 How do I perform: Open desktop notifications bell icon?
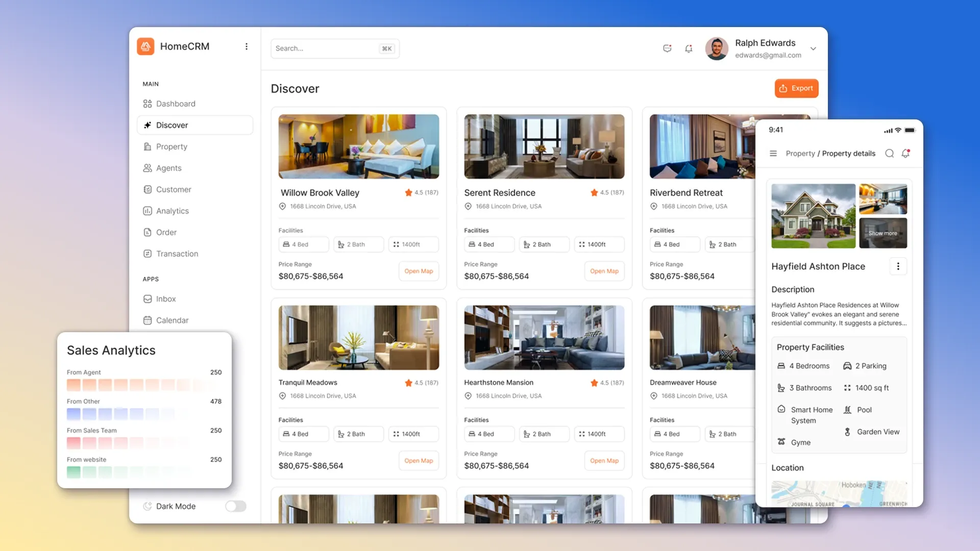pyautogui.click(x=689, y=48)
